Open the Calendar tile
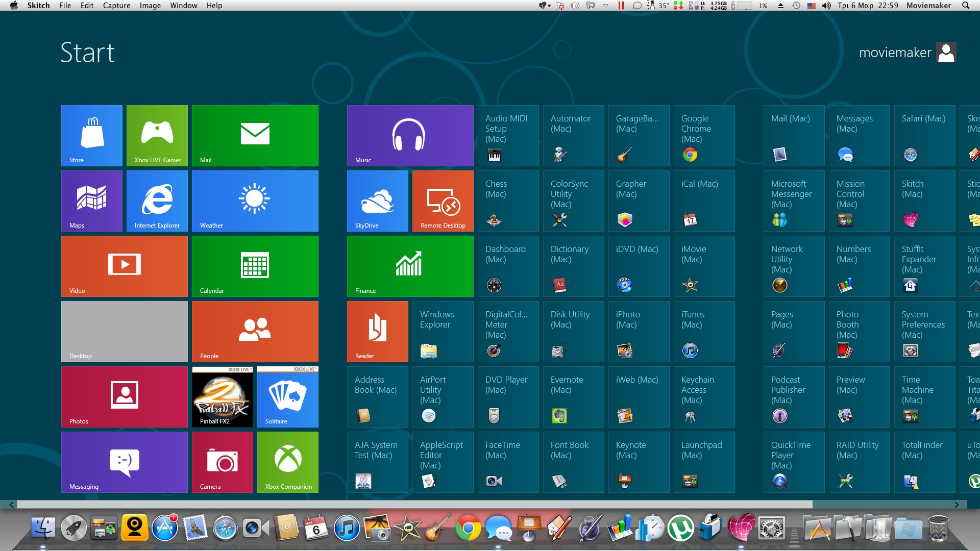Viewport: 980px width, 551px height. pos(255,266)
